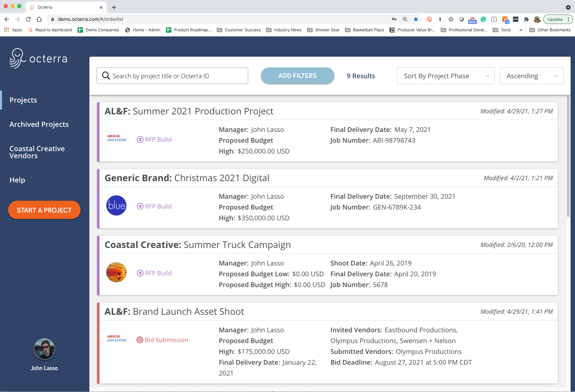Click the Coastal Creative sunset brand thumbnail

click(x=116, y=272)
